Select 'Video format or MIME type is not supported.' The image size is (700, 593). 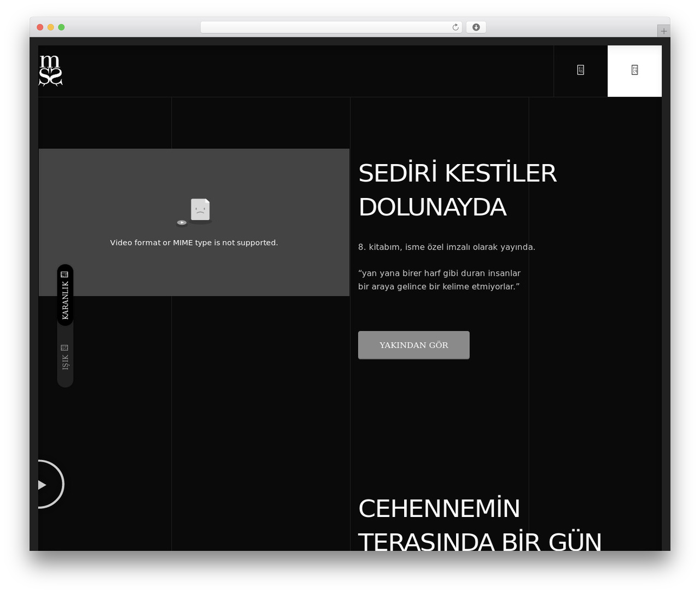pyautogui.click(x=194, y=243)
